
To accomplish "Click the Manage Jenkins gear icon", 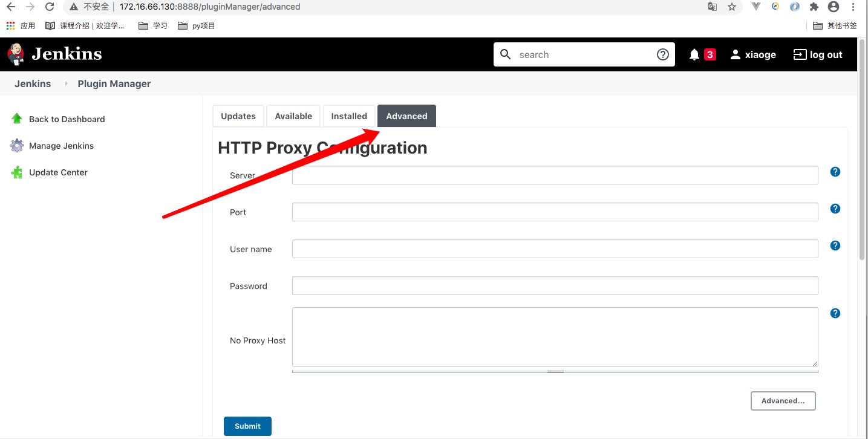I will coord(17,145).
